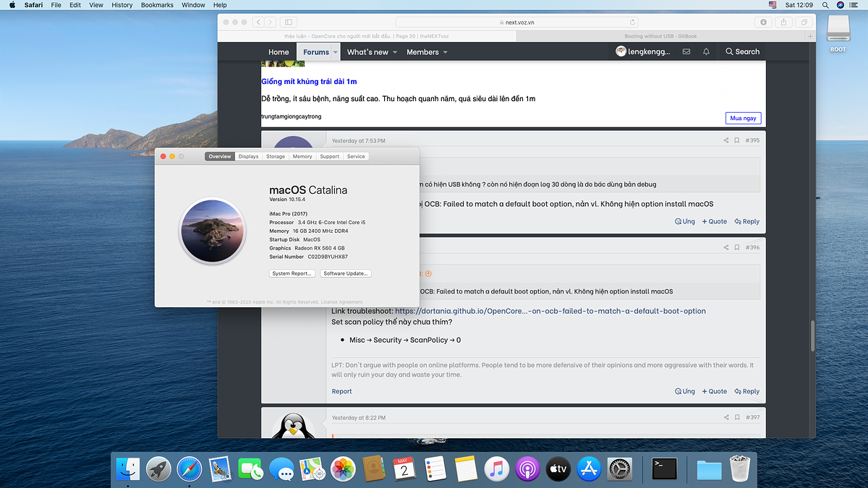The height and width of the screenshot is (488, 868).
Task: Bookmark post #397
Action: 736,417
